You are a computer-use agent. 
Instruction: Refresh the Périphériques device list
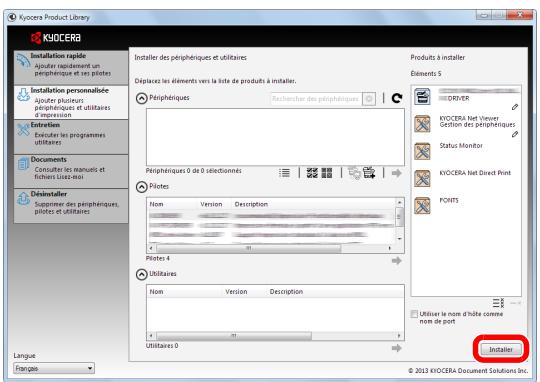(397, 99)
